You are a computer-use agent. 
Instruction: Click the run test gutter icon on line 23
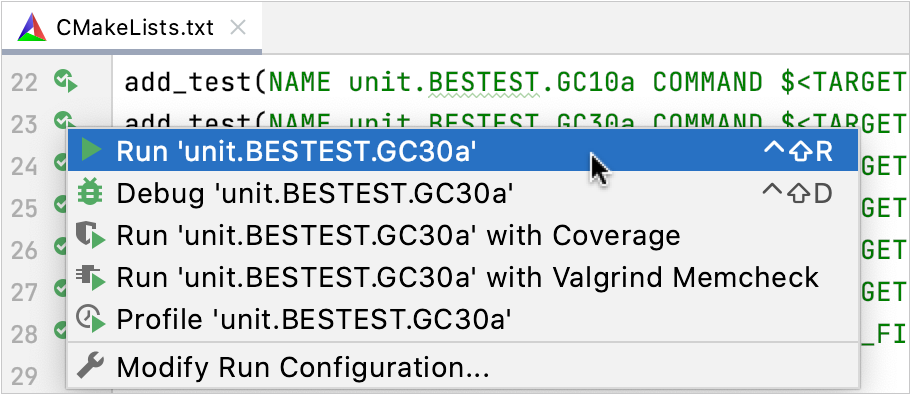point(62,121)
